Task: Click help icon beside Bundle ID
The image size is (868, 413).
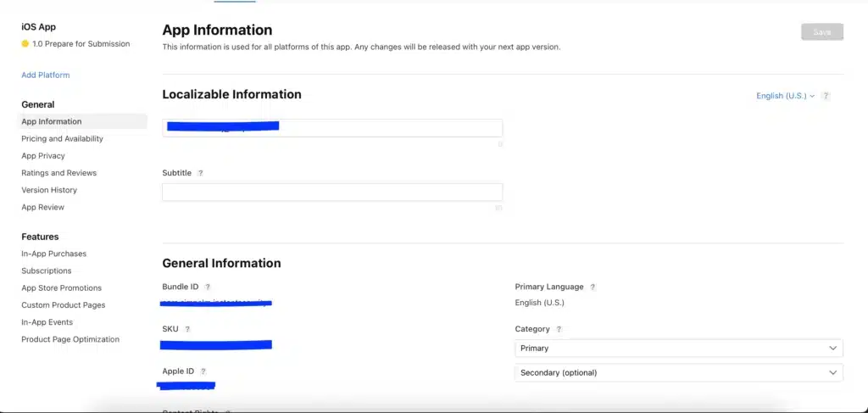Action: 208,287
